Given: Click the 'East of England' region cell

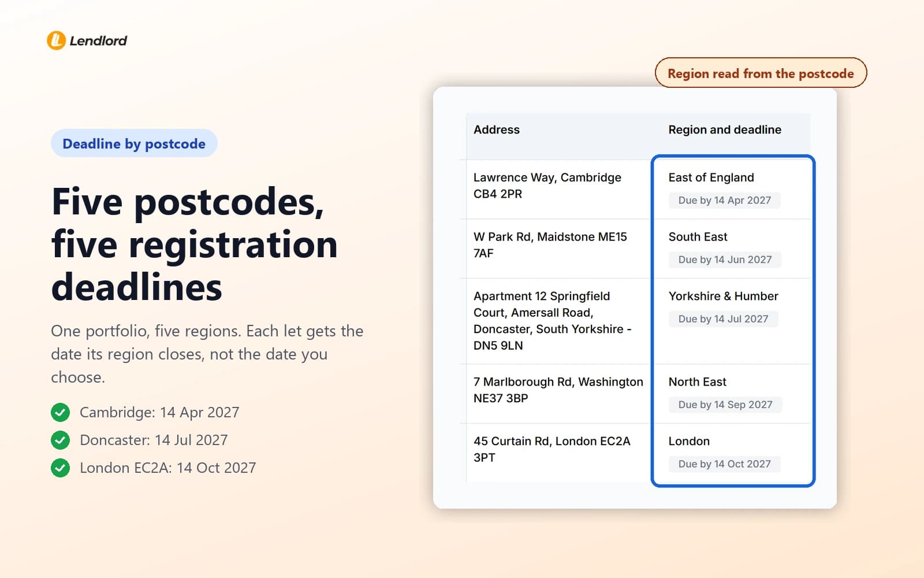Looking at the screenshot, I should 711,177.
